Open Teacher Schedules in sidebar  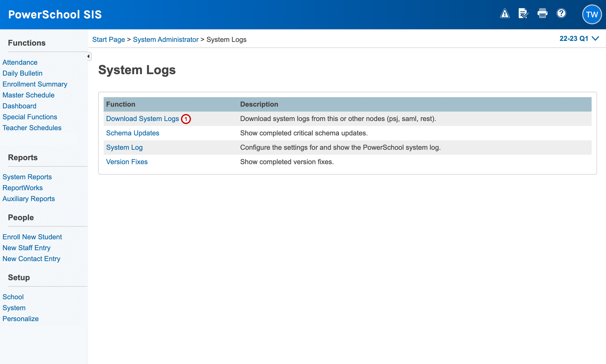coord(32,128)
